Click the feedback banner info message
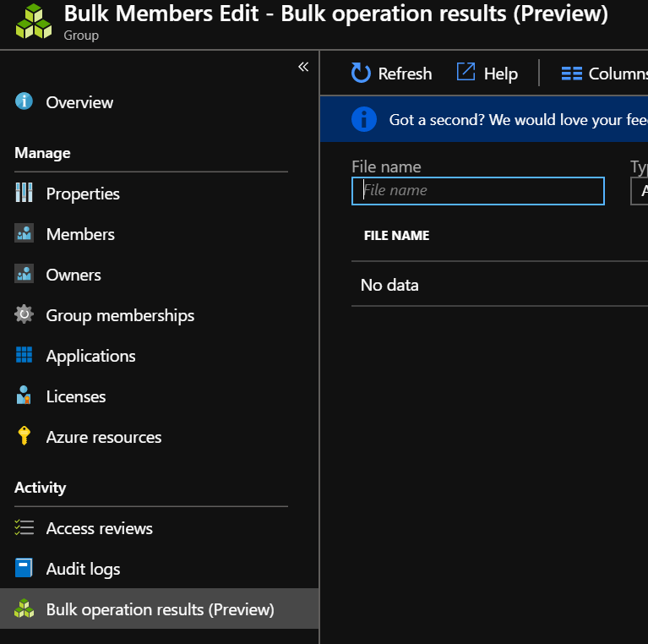Screen dimensions: 648x644 (515, 120)
